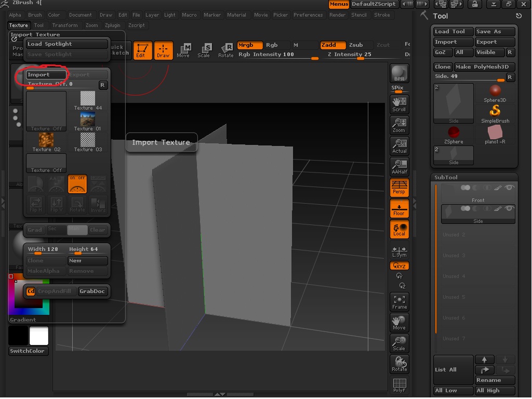Select the ZSphere tool
The width and height of the screenshot is (532, 399).
[454, 135]
